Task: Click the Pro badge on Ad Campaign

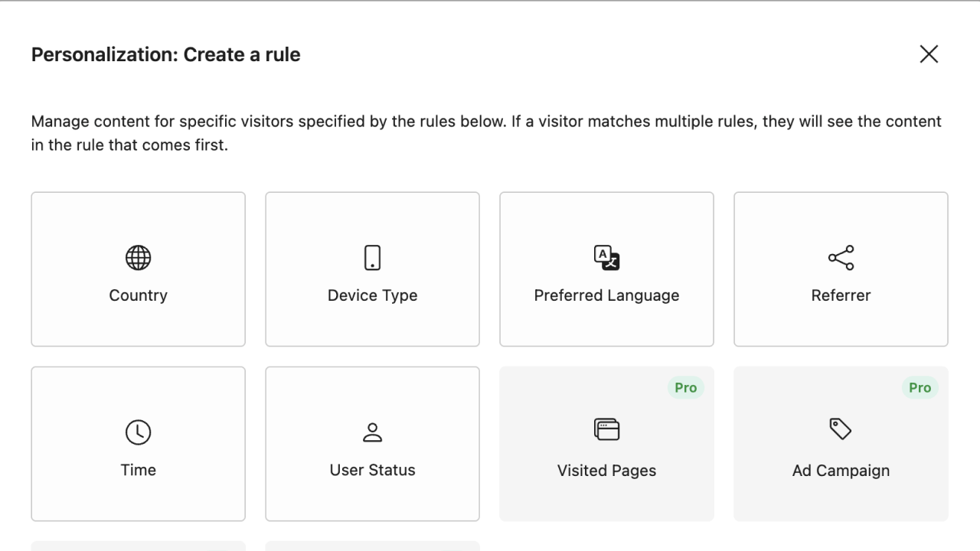Action: (x=920, y=387)
